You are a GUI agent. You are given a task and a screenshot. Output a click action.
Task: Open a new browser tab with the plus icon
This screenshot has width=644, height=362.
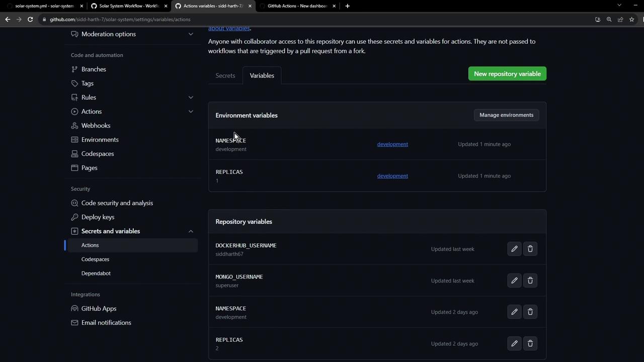pos(347,6)
